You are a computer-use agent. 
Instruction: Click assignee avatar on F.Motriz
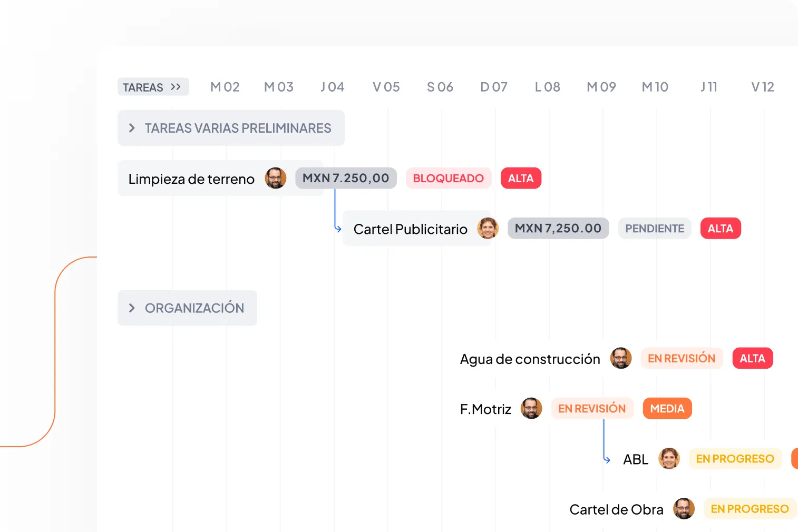[x=531, y=408]
